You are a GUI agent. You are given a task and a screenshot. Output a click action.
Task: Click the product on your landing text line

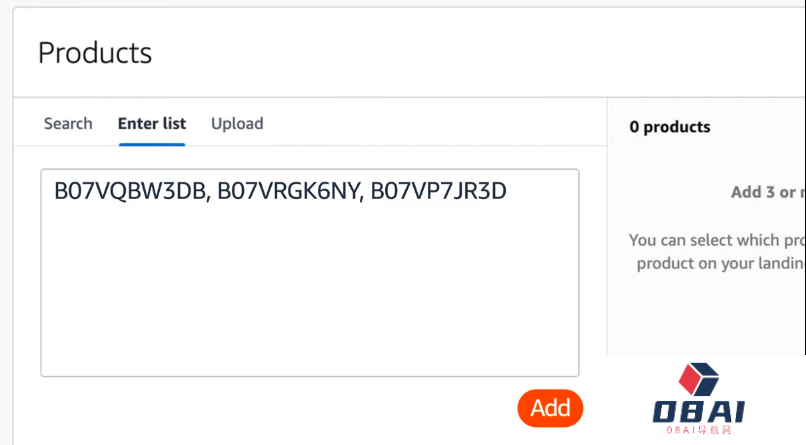721,263
